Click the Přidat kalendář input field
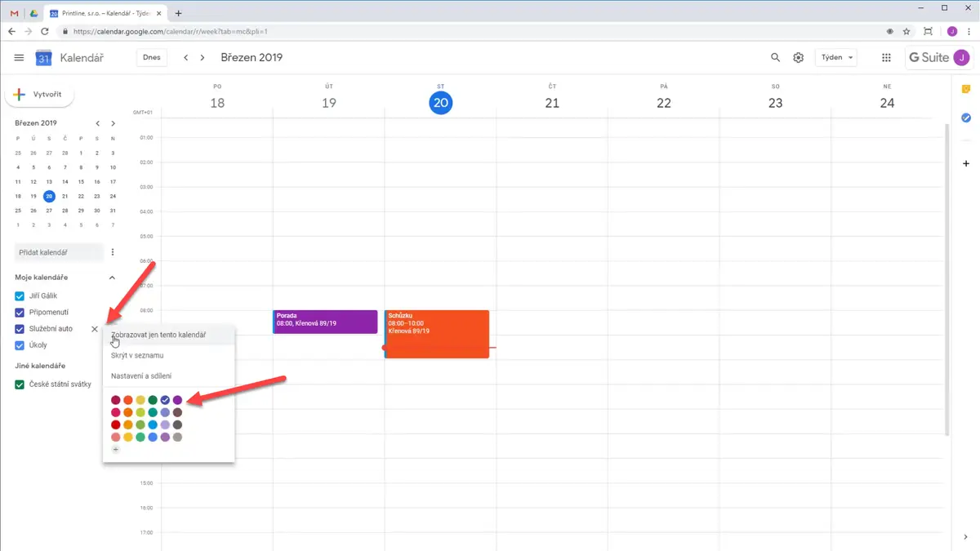Viewport: 980px width, 551px height. (x=59, y=252)
